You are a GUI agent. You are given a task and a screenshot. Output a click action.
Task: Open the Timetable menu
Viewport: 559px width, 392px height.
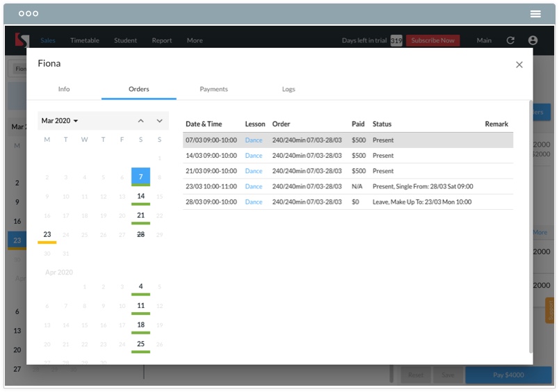pos(85,40)
